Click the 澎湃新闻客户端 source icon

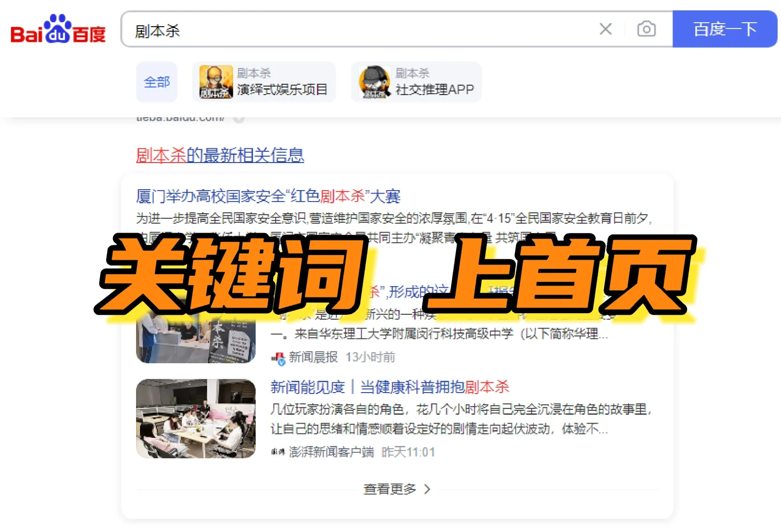click(x=278, y=452)
